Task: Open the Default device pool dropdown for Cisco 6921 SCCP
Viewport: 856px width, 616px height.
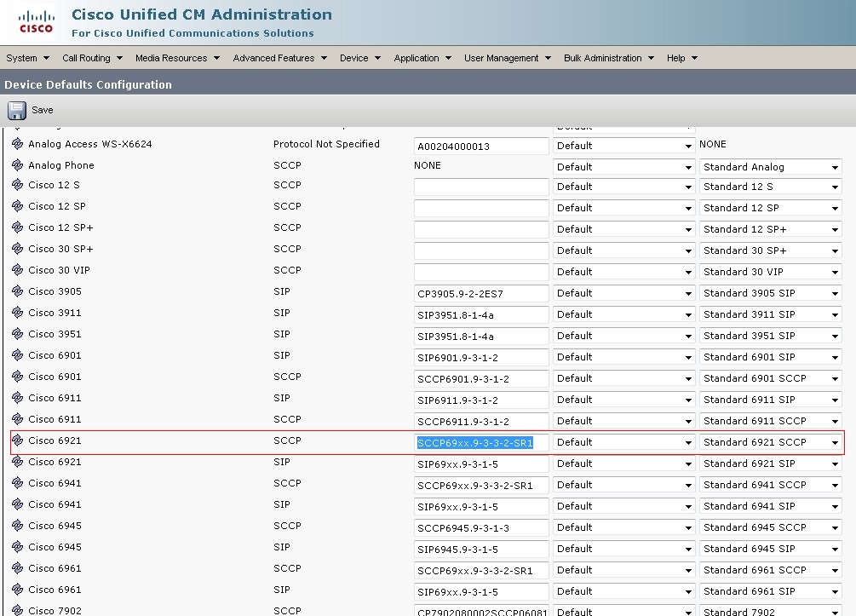Action: click(x=624, y=442)
